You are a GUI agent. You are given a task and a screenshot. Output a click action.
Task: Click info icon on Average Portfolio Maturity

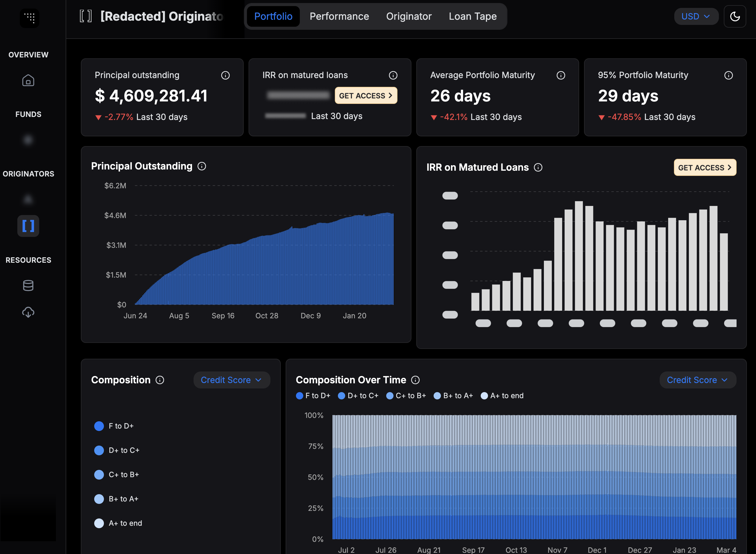click(561, 75)
